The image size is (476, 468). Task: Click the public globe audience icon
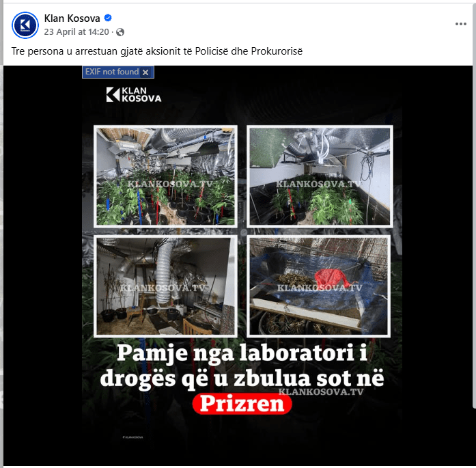point(120,32)
